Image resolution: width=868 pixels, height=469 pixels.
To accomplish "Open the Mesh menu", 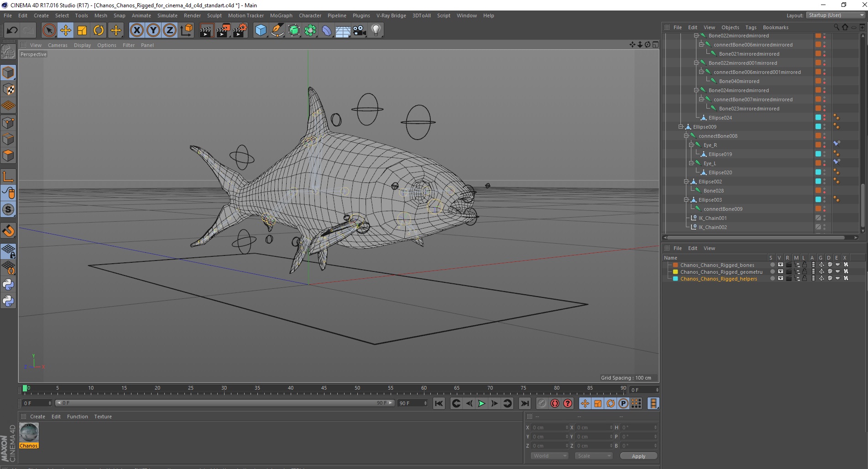I will click(100, 16).
